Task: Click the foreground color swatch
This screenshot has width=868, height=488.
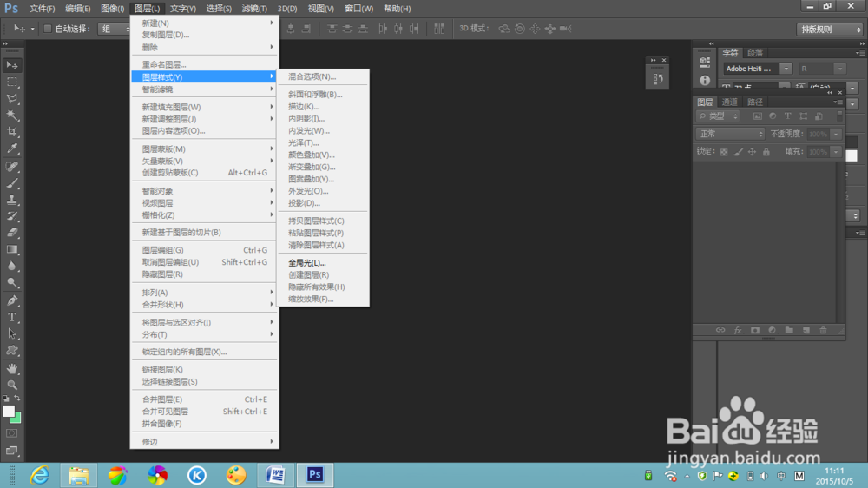Action: [9, 411]
